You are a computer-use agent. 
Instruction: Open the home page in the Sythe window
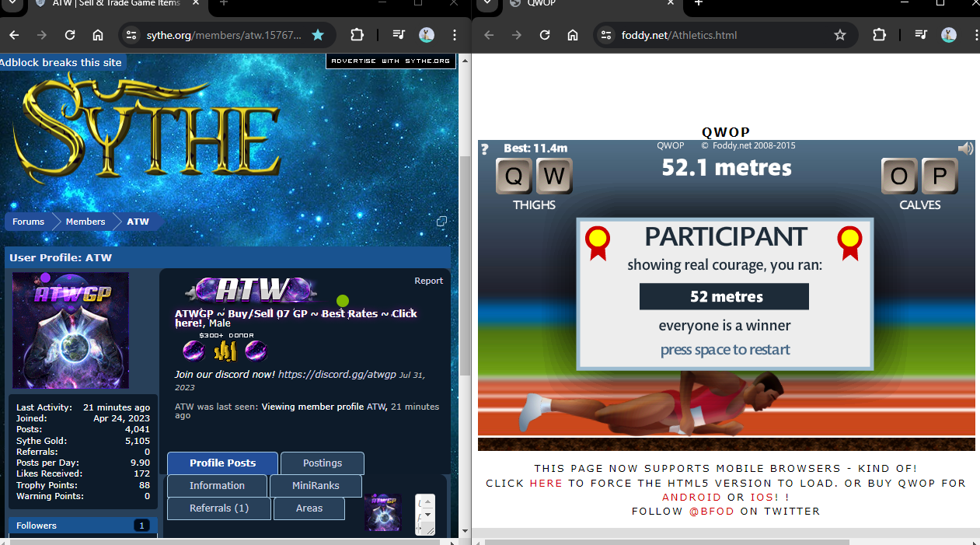(98, 35)
